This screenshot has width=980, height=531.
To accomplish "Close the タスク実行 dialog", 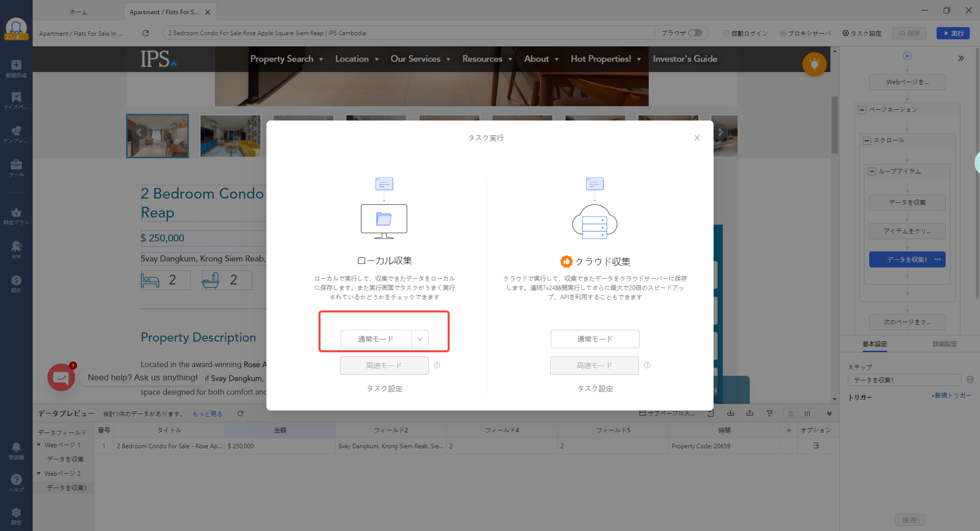I will click(x=697, y=138).
